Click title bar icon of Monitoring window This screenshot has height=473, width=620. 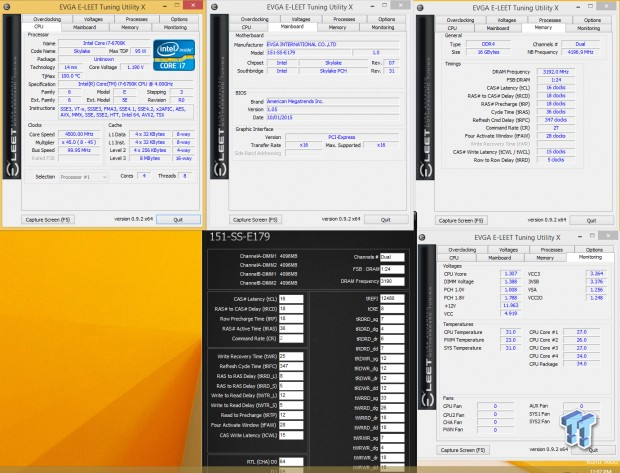pyautogui.click(x=422, y=237)
